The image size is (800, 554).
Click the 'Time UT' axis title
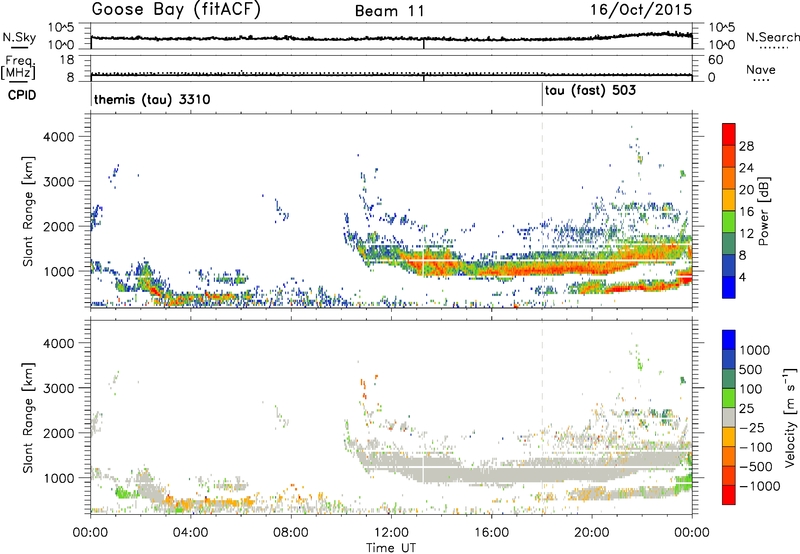pyautogui.click(x=391, y=547)
